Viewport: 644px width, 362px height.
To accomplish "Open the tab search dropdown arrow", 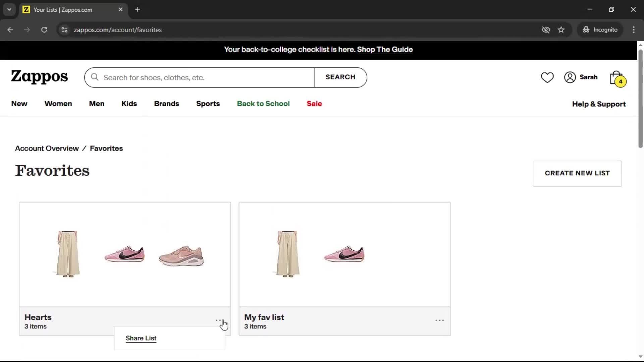I will coord(9,10).
